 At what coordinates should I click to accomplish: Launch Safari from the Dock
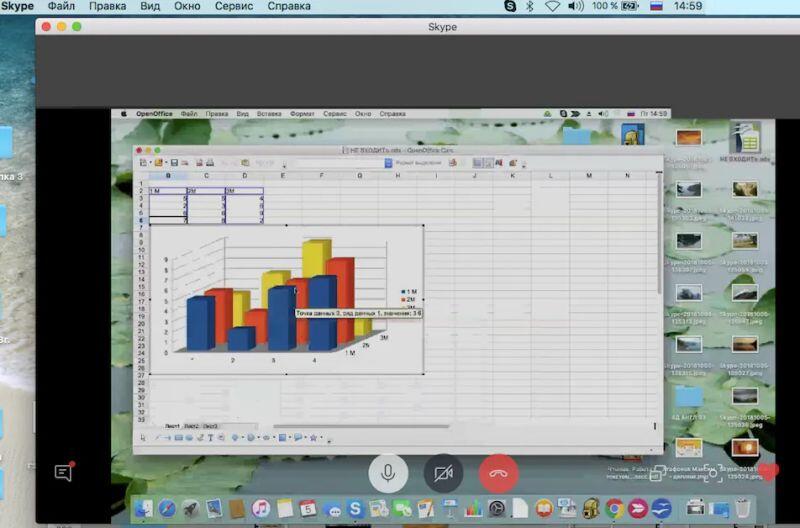(168, 510)
